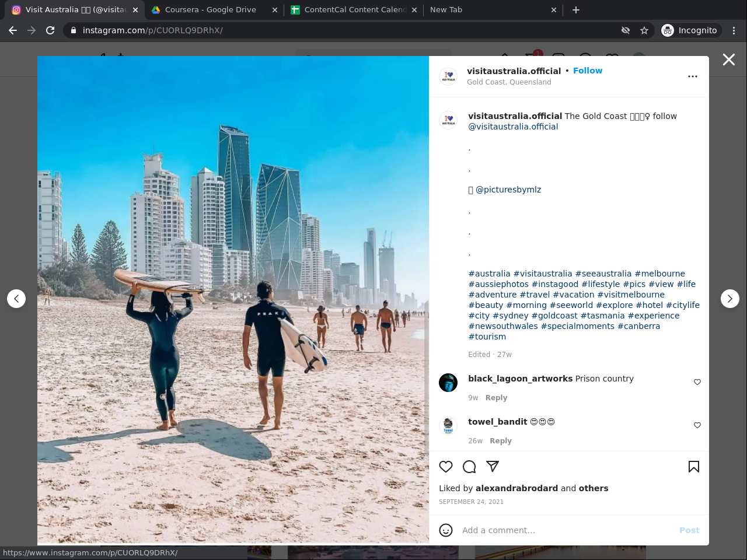Viewport: 747px width, 560px height.
Task: View site information via the lock icon
Action: 74,30
